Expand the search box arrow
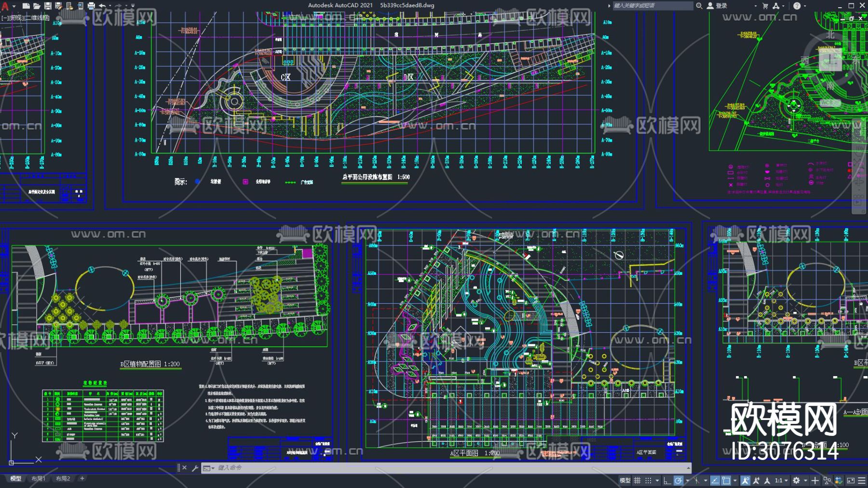868x488 pixels. 609,6
